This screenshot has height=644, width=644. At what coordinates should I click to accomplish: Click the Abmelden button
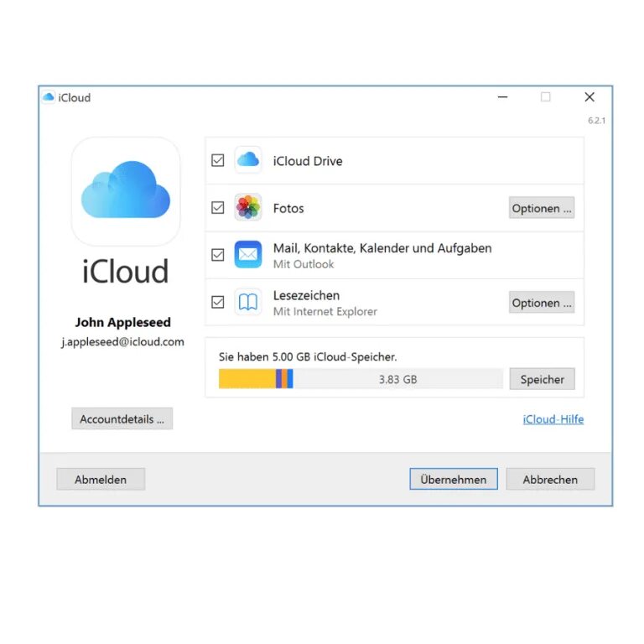coord(101,479)
